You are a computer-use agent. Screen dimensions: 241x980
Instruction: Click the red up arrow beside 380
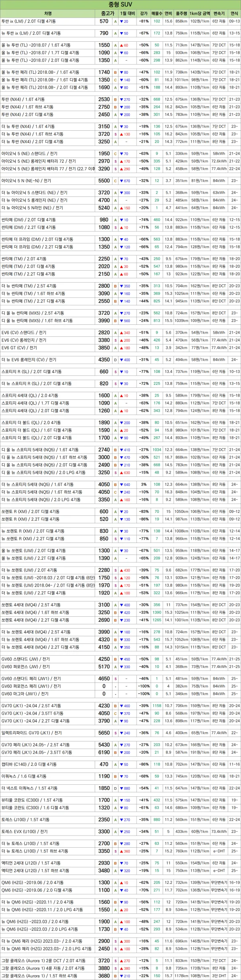pyautogui.click(x=121, y=968)
